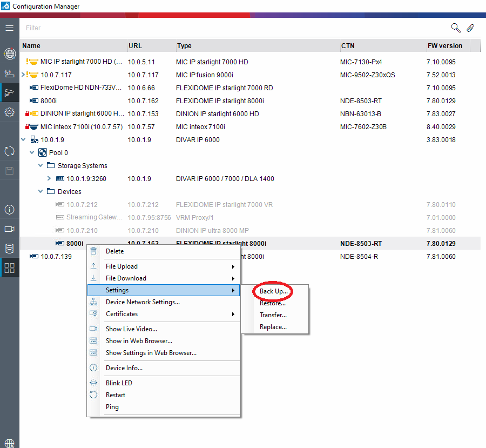Expand the 10.0.7.117 device row
The width and height of the screenshot is (486, 448).
tap(23, 75)
